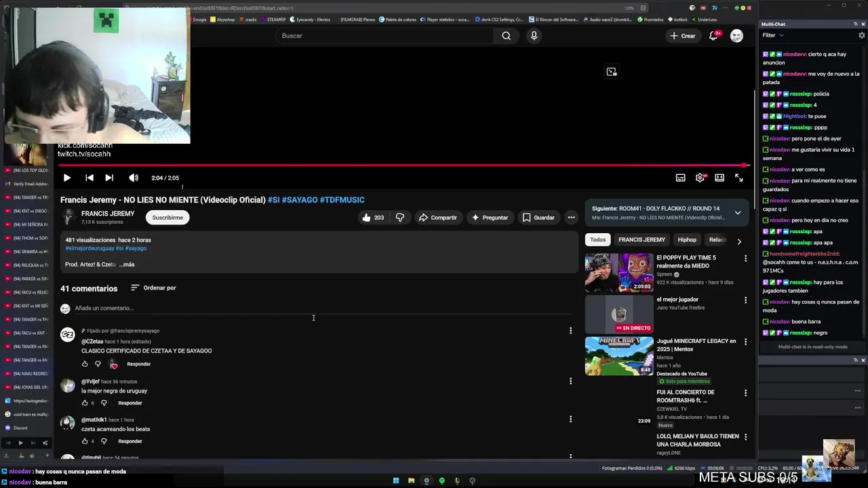Open the YouTube account avatar menu
868x488 pixels.
[736, 36]
